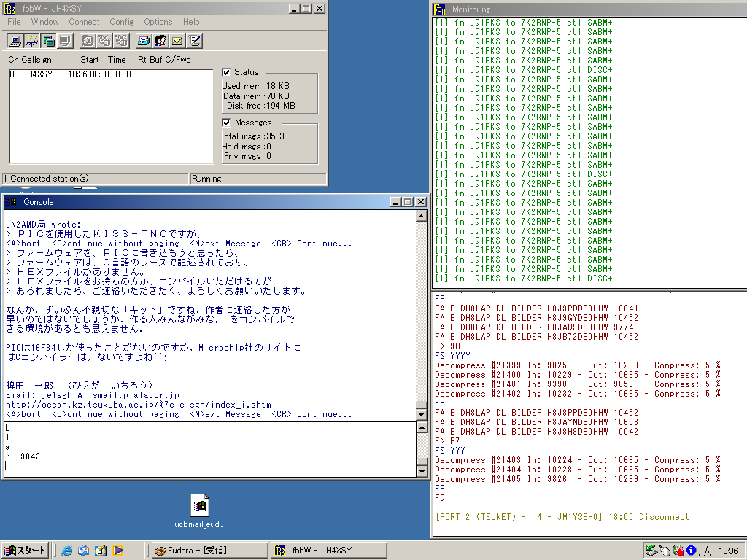Open the Config menu
The image size is (747, 560).
pyautogui.click(x=122, y=22)
